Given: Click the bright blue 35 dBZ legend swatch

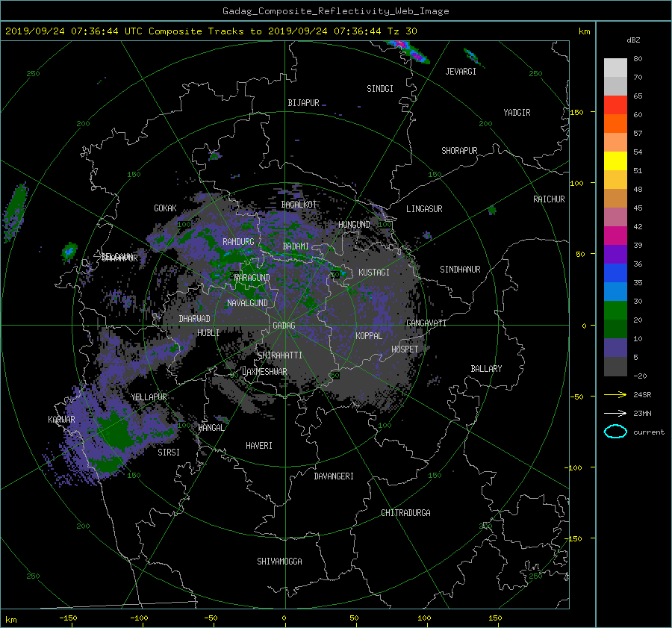Looking at the screenshot, I should [x=615, y=273].
